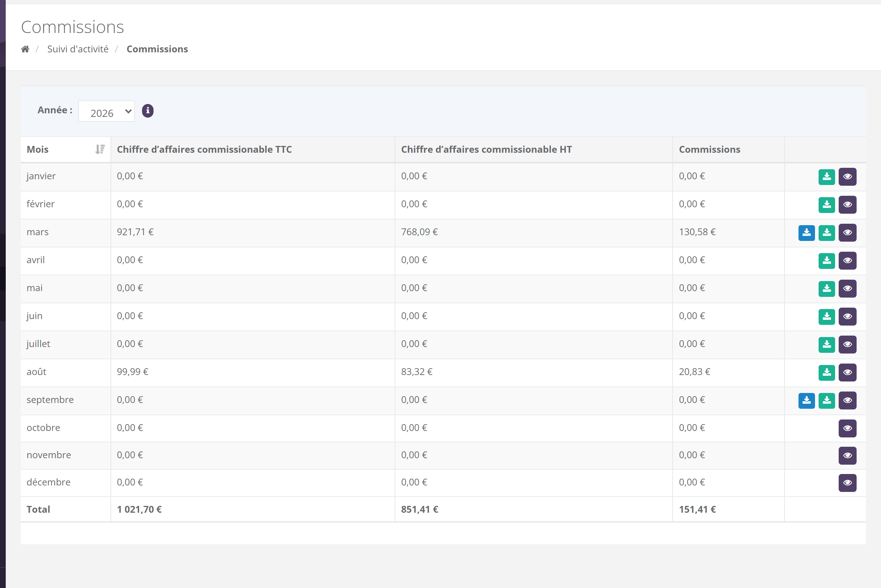Open the info icon next to year
881x588 pixels.
click(148, 111)
